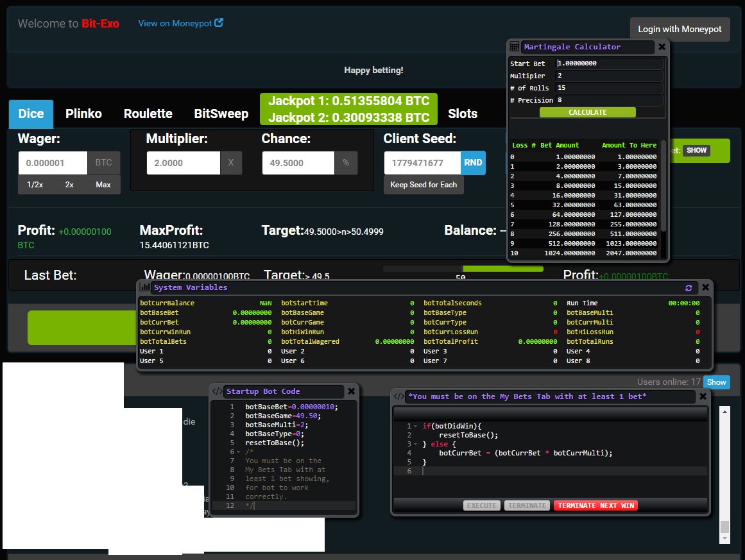Click the last bet roll result bar

[463, 269]
